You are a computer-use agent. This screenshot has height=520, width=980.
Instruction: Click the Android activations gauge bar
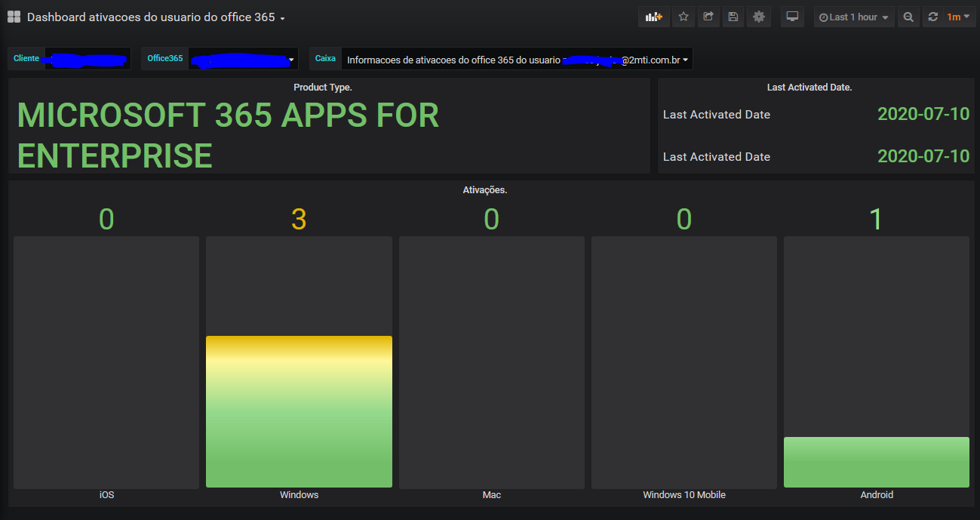[x=876, y=462]
